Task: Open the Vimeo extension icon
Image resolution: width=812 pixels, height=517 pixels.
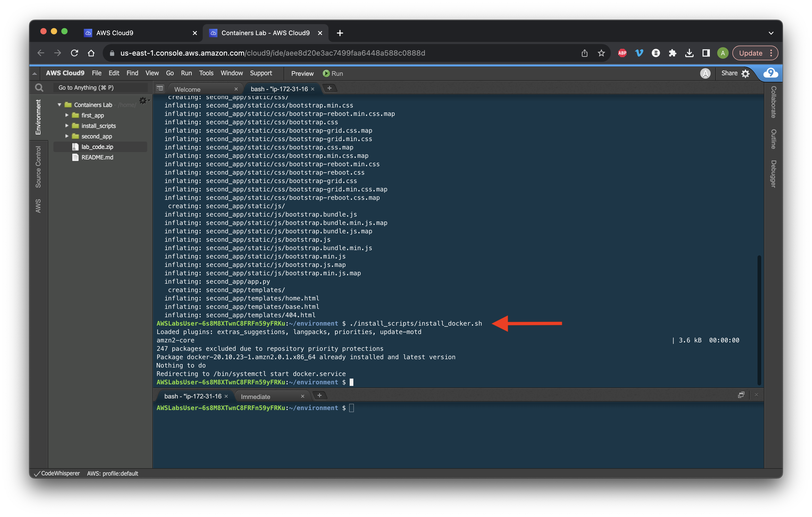Action: [639, 53]
